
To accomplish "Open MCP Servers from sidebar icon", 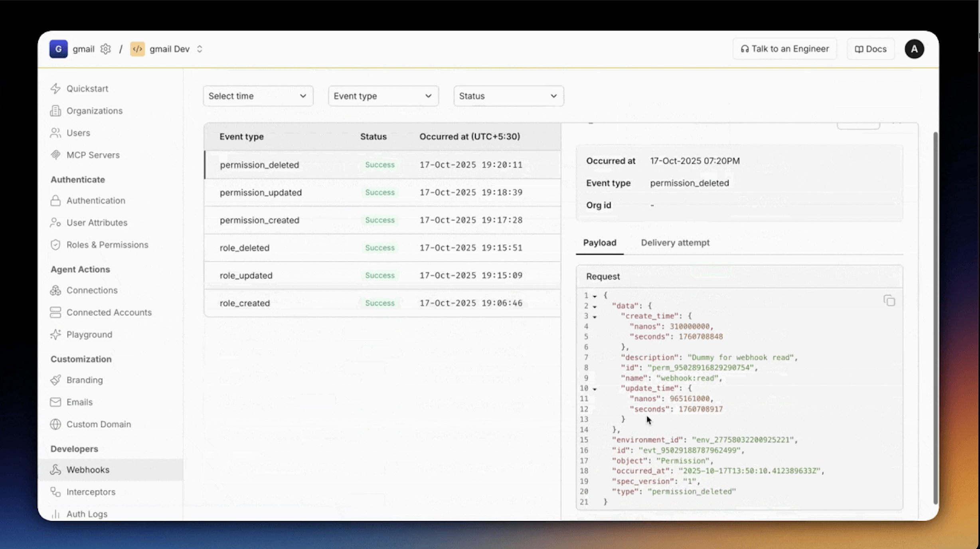I will 55,155.
